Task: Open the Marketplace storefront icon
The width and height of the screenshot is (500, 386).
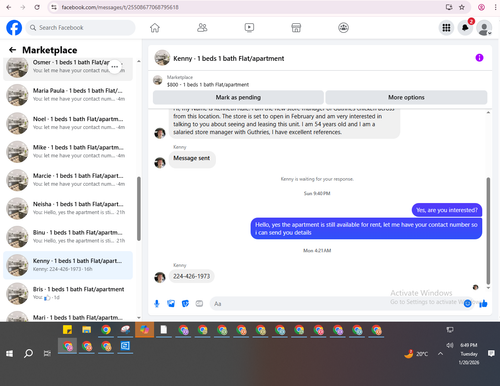Action: click(x=296, y=28)
